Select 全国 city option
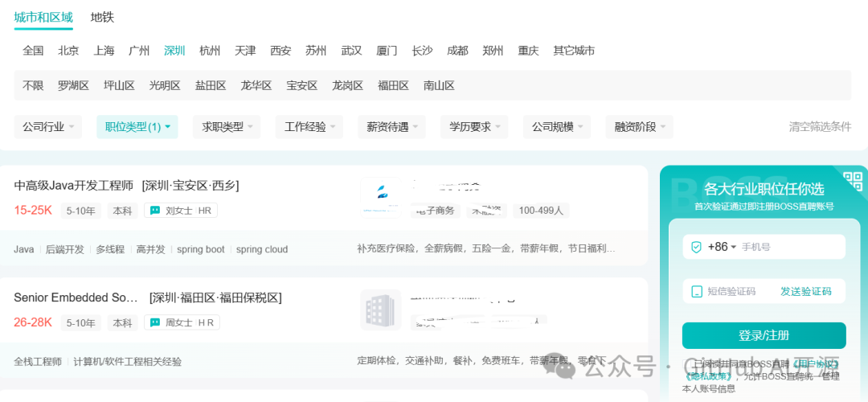This screenshot has height=402, width=868. tap(33, 51)
